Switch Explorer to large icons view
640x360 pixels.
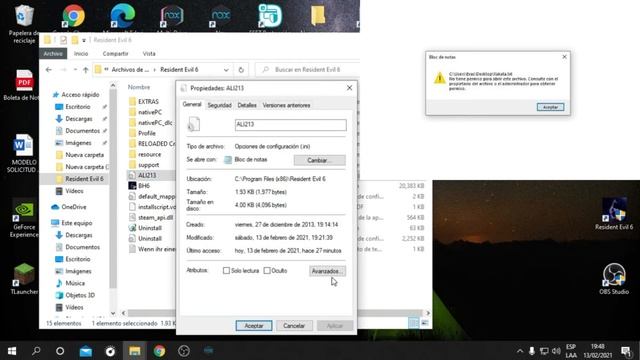pos(424,323)
